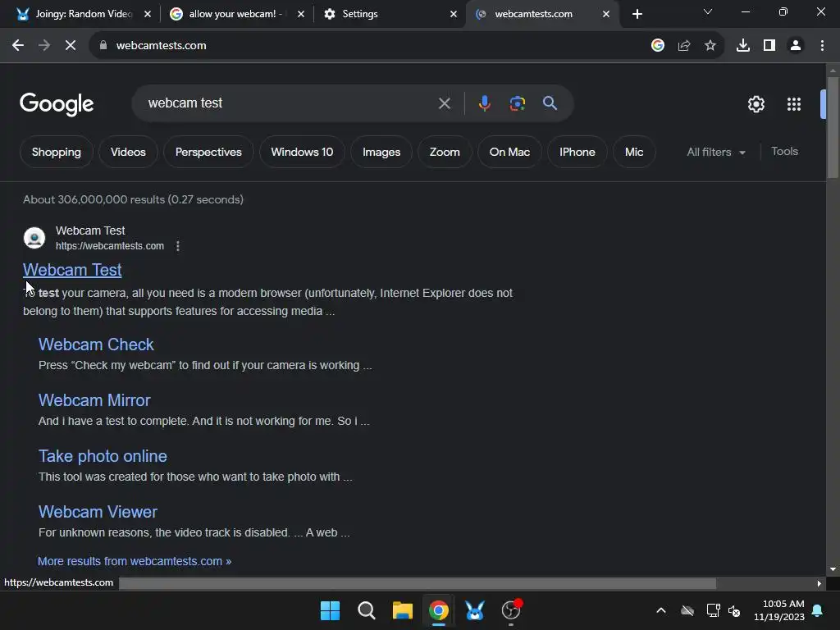The width and height of the screenshot is (840, 630).
Task: Open the Webcam Test result link
Action: click(x=72, y=270)
